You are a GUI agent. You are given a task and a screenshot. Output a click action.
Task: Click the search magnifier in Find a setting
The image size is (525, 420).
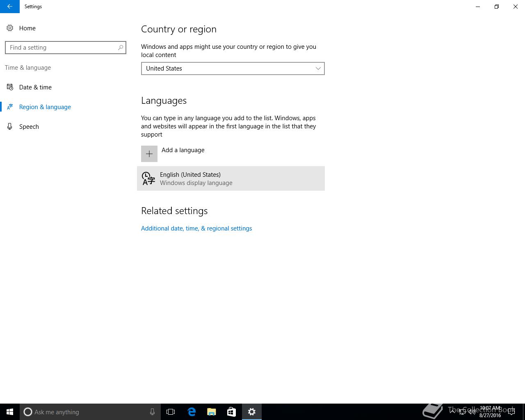(121, 48)
